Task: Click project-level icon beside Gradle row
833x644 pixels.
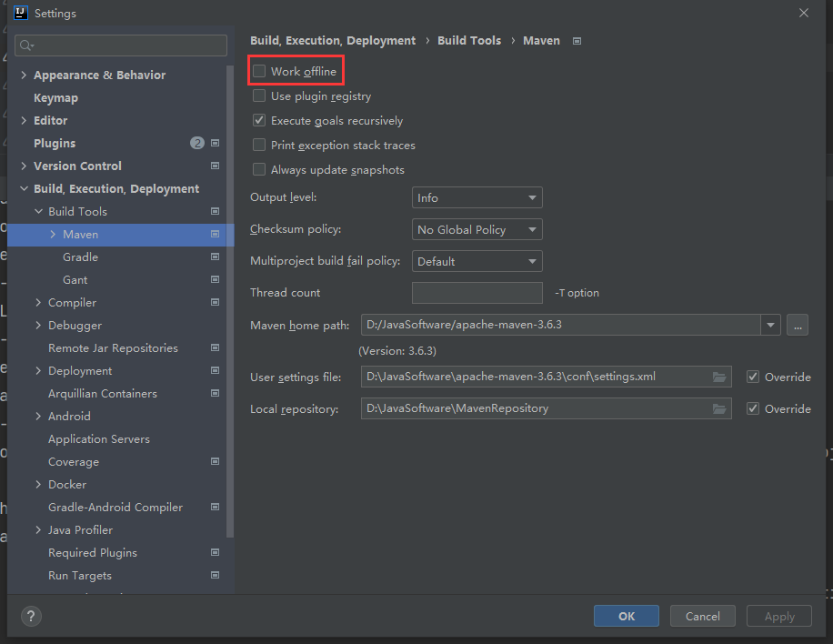Action: pos(216,257)
